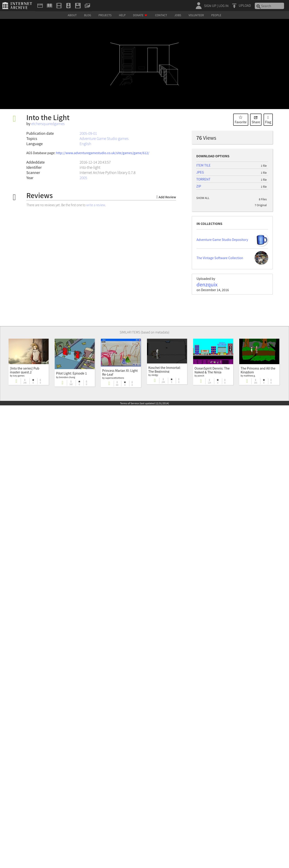This screenshot has width=289, height=868.
Task: Click the Share arrow icon
Action: [256, 117]
